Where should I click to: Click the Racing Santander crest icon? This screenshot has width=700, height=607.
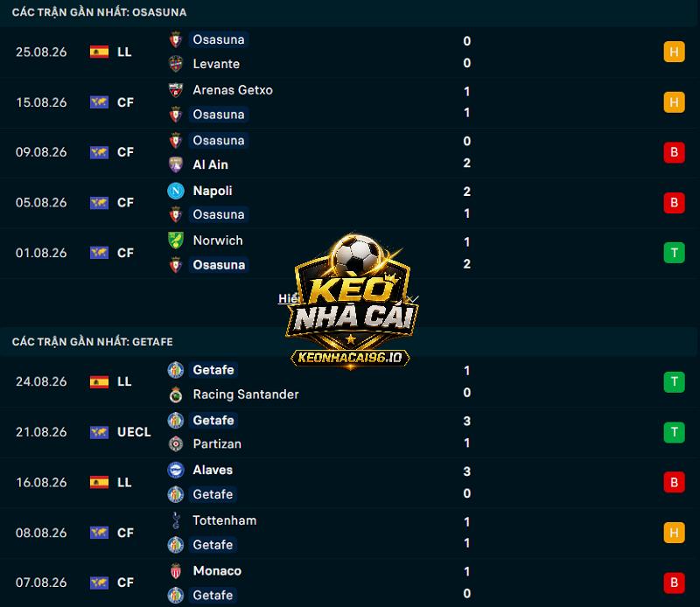tap(176, 394)
